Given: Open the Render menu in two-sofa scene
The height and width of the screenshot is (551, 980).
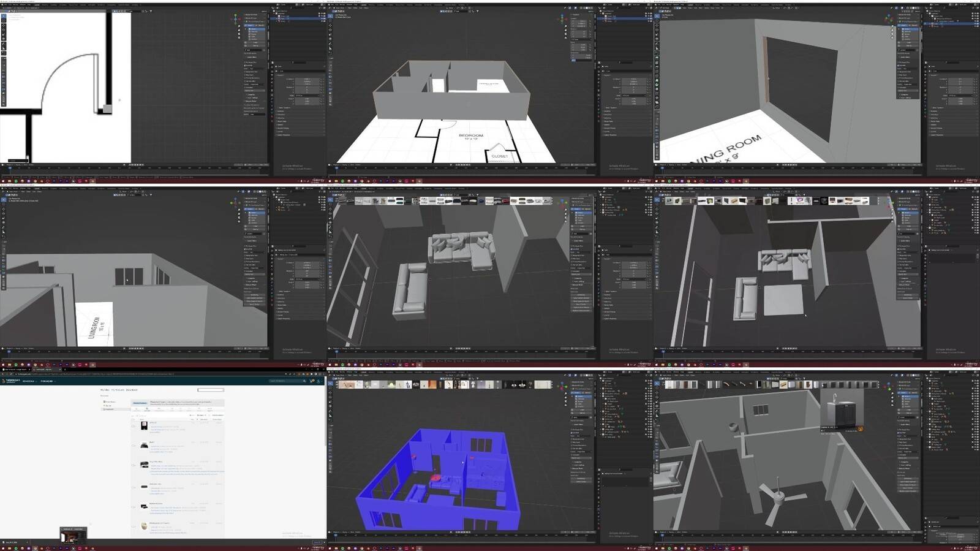Looking at the screenshot, I should [344, 188].
